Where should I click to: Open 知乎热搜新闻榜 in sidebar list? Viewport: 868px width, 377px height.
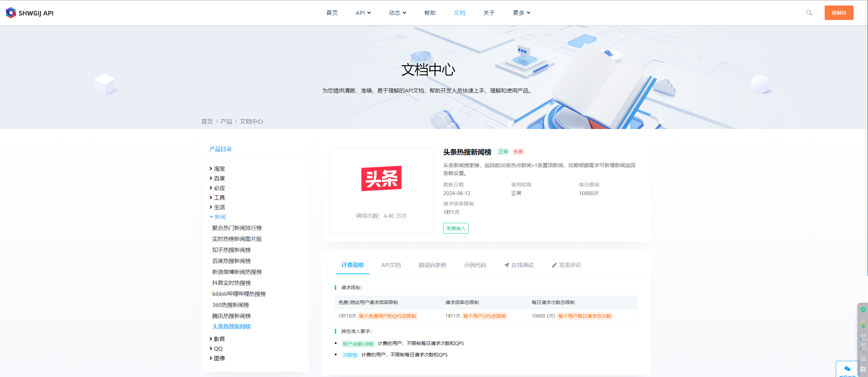point(231,250)
